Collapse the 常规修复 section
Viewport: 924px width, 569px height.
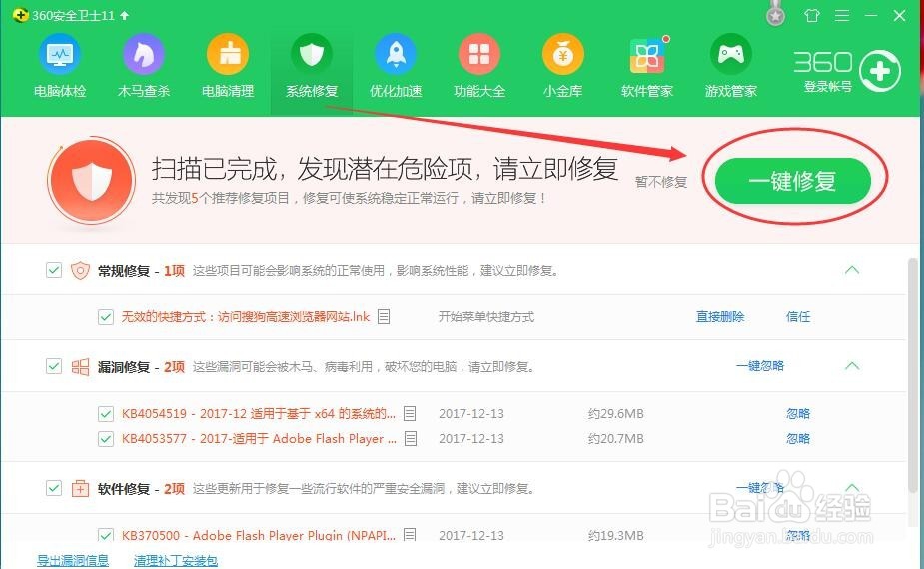coord(851,270)
